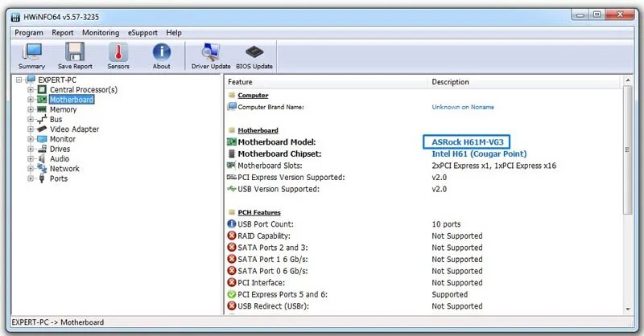
Task: Click the 'SATA Port 1 6 Gb/s:' row
Action: 424,260
